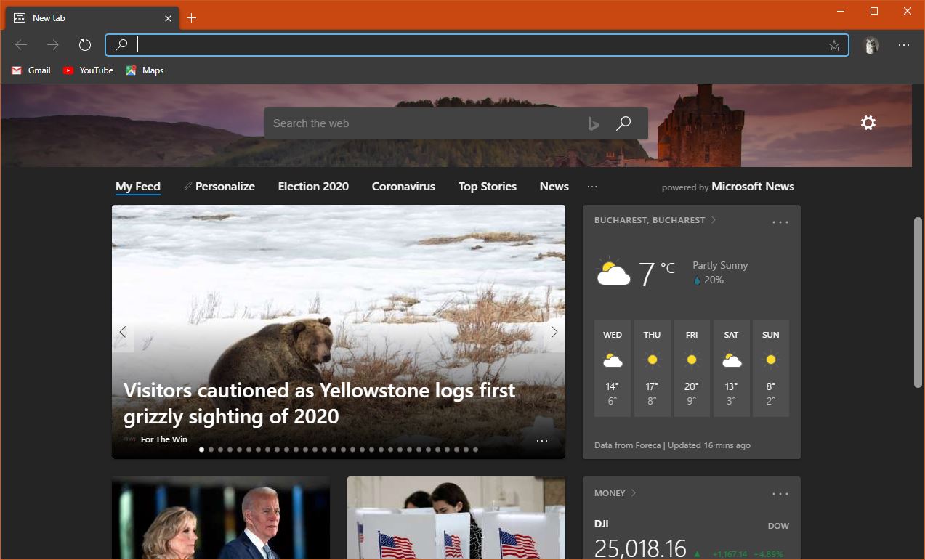
Task: Click the Search the web field
Action: 421,123
